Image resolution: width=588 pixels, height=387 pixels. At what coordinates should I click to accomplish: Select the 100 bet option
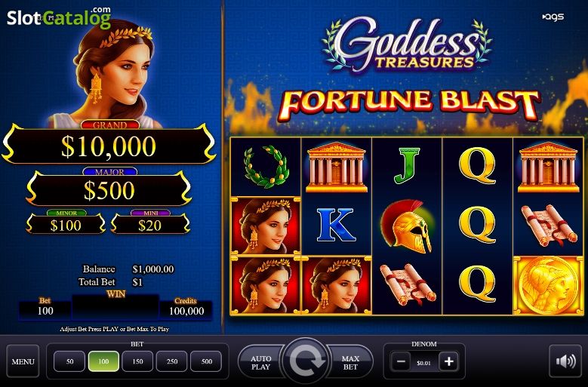click(103, 361)
